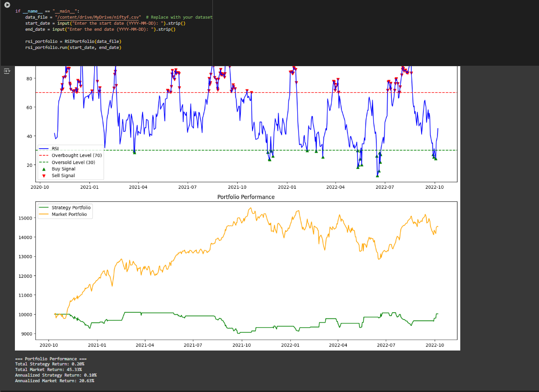Place cursor in the end_date input line

tap(100, 29)
